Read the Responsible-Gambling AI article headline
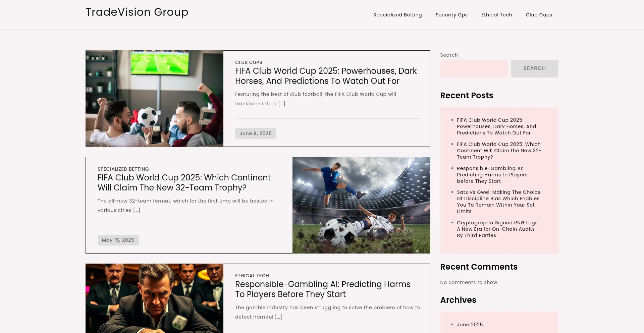 tap(322, 289)
